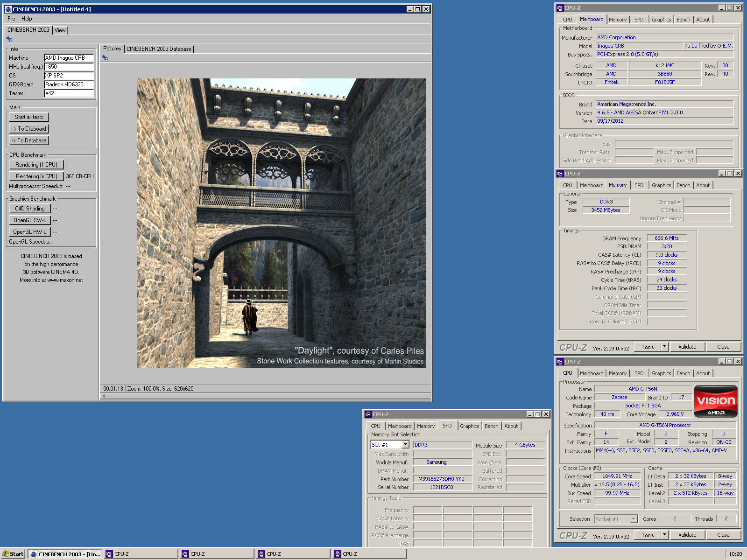This screenshot has width=747, height=560.
Task: Open the Socket #1 selection dropdown
Action: click(634, 519)
